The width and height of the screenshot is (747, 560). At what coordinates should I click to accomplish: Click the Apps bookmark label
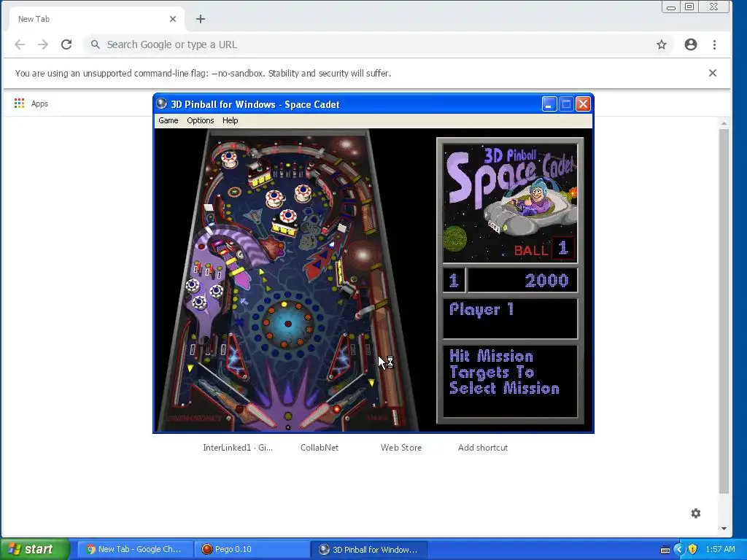(39, 104)
